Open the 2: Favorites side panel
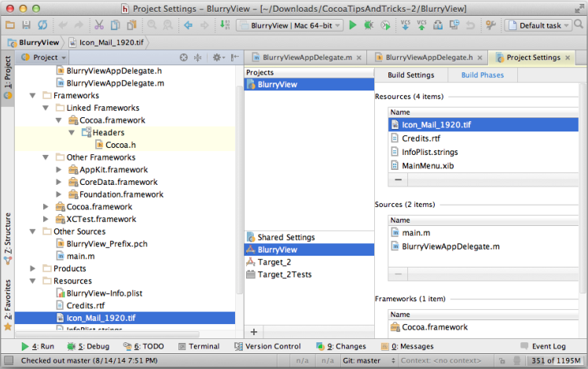The width and height of the screenshot is (588, 369). pyautogui.click(x=8, y=304)
